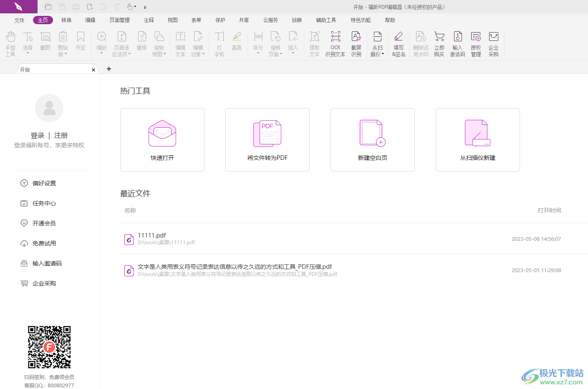Click Enterprise Purchase (企业采购) in sidebar
Image resolution: width=588 pixels, height=389 pixels.
pyautogui.click(x=38, y=283)
